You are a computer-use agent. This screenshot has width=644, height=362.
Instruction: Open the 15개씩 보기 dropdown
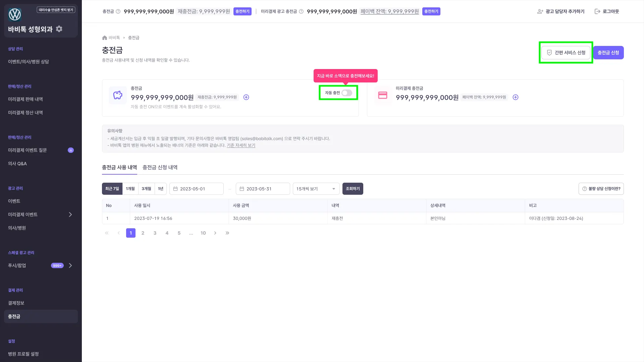pyautogui.click(x=316, y=189)
